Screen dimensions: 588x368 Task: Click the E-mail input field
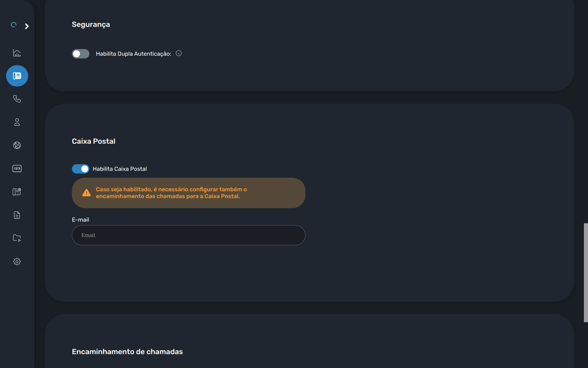[188, 235]
